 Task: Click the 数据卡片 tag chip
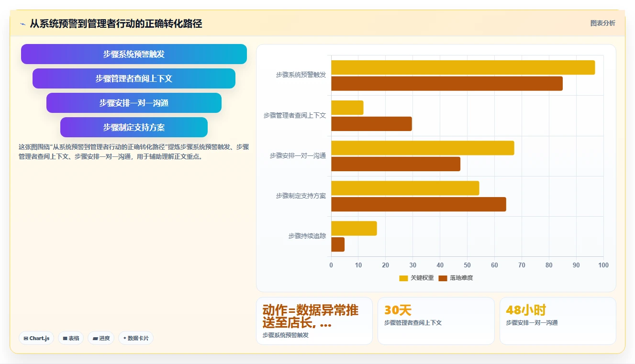[136, 338]
